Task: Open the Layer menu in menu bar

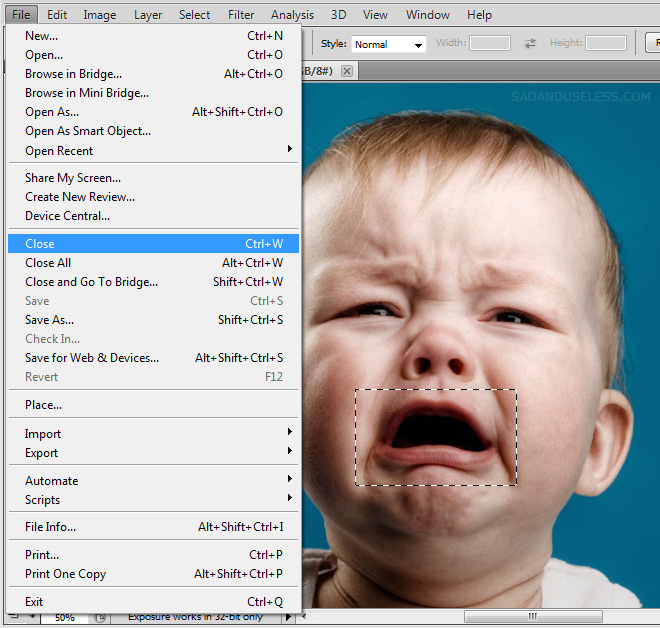Action: (x=148, y=15)
